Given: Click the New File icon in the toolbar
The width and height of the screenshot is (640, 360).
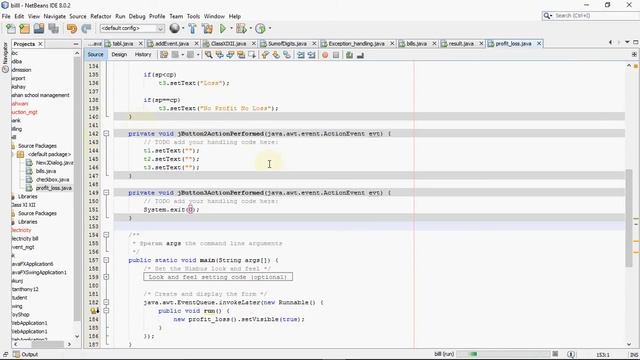Looking at the screenshot, I should [x=11, y=29].
